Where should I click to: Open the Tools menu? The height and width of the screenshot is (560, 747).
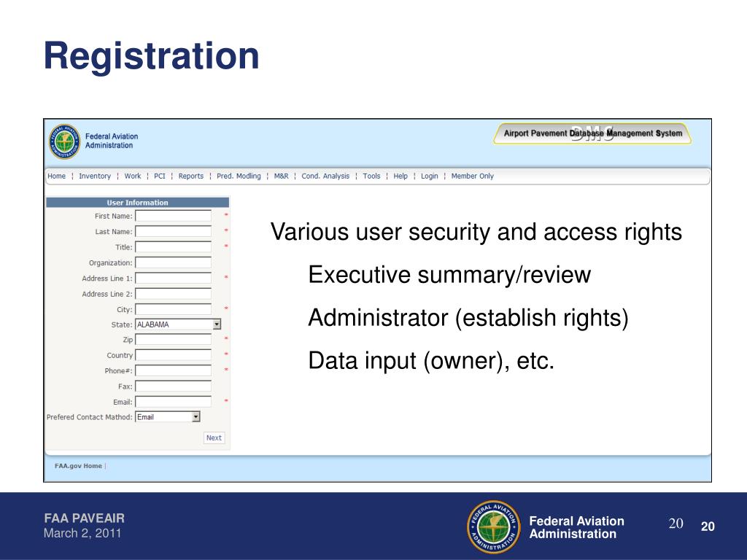point(371,176)
